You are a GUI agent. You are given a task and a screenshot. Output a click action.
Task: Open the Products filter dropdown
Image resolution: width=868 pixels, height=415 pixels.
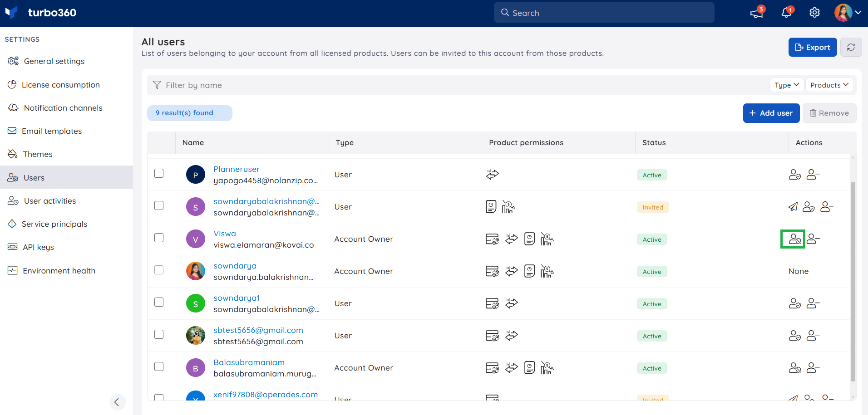click(x=829, y=85)
